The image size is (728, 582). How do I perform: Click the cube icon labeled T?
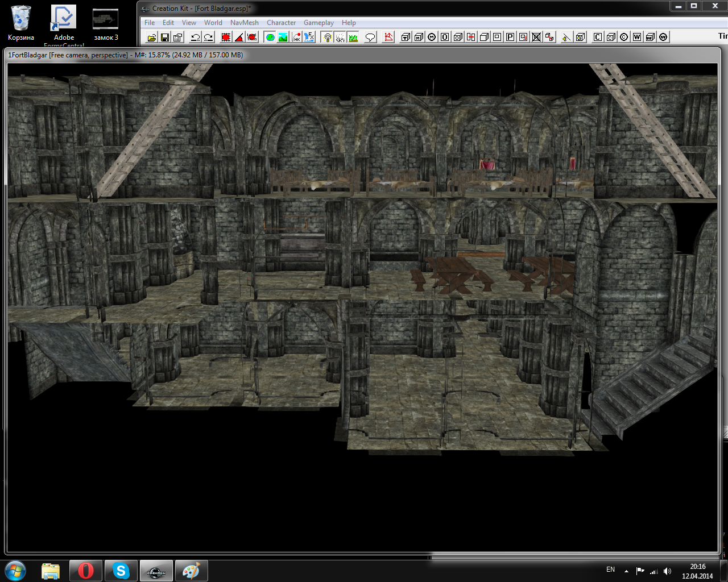coord(406,37)
